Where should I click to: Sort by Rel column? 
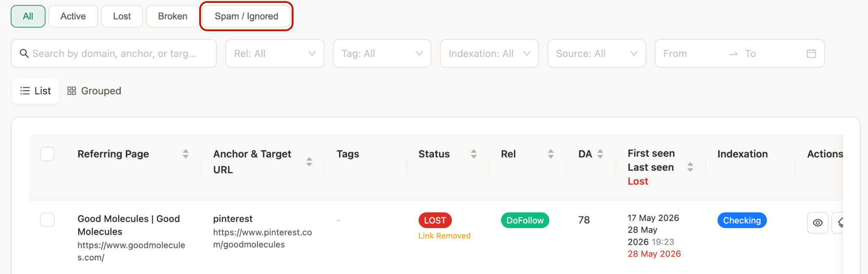551,154
